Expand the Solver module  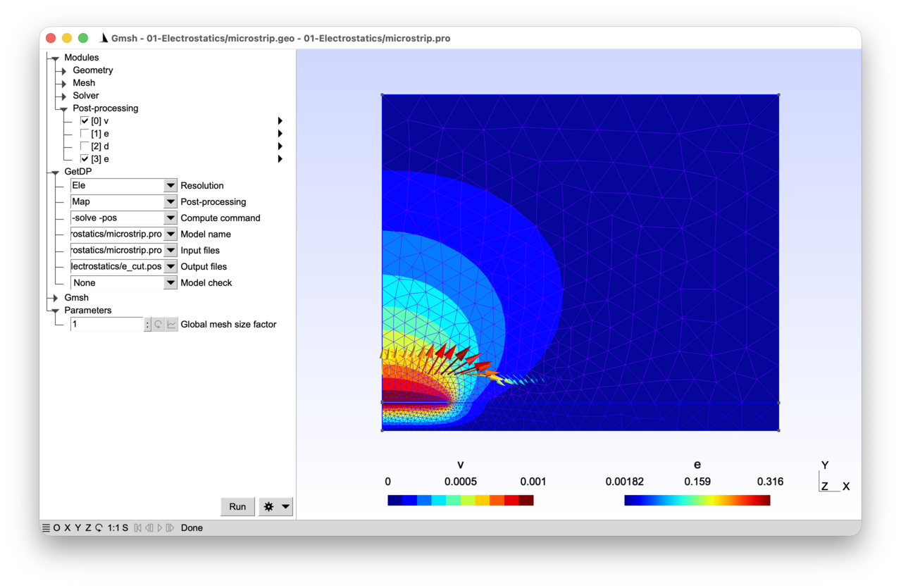click(x=63, y=96)
